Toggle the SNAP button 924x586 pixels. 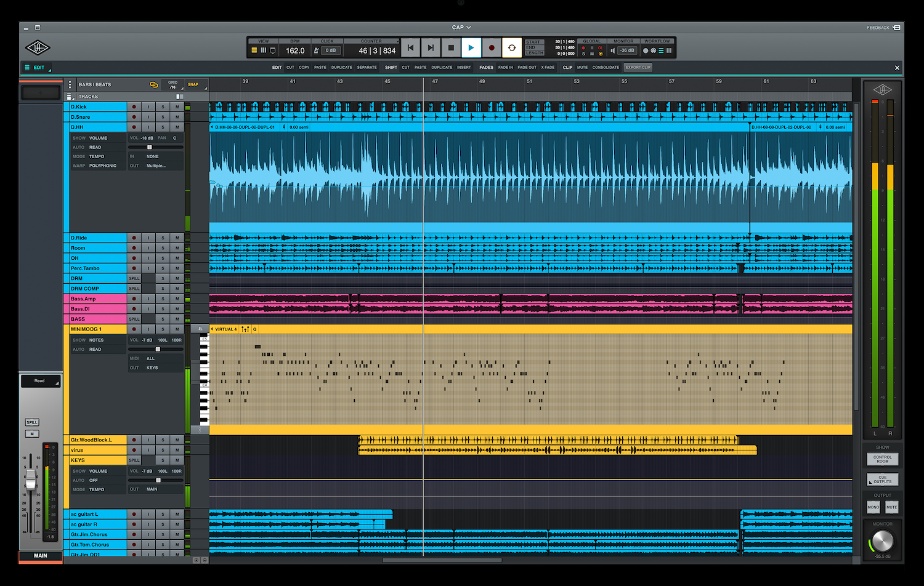(193, 84)
